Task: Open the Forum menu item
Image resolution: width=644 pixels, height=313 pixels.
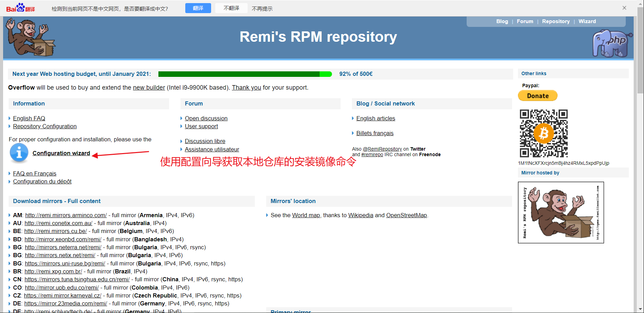Action: 525,21
